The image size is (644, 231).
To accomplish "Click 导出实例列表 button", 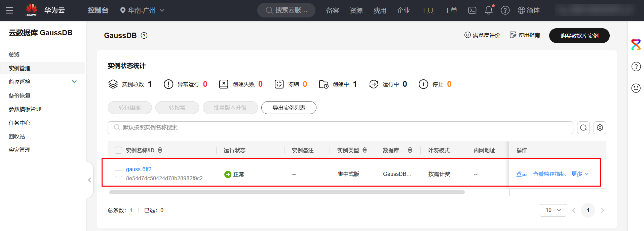I will [289, 108].
